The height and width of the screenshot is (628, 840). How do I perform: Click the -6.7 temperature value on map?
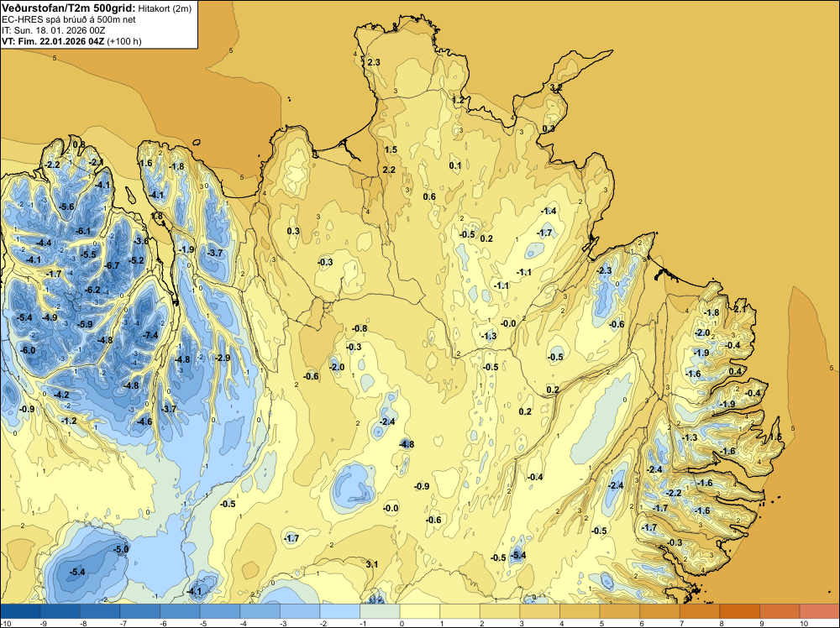tap(112, 265)
